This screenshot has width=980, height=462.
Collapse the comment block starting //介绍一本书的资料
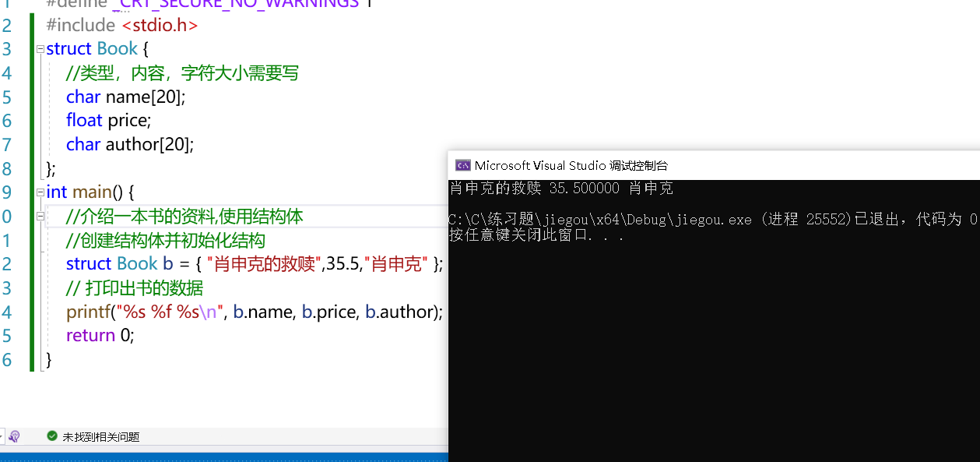click(x=40, y=217)
